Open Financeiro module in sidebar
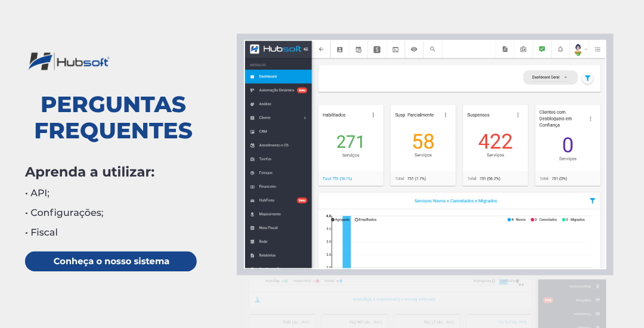 click(278, 187)
